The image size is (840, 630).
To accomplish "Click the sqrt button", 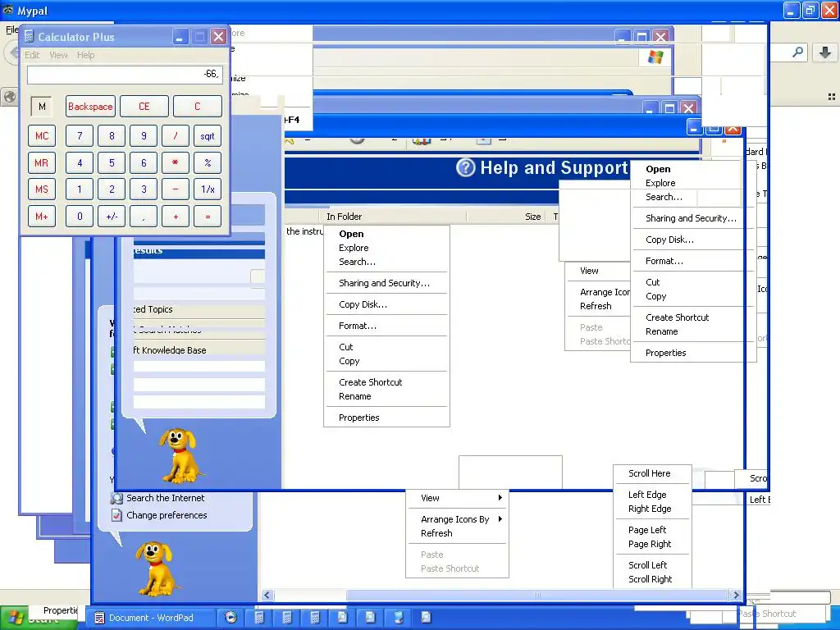I will tap(208, 136).
